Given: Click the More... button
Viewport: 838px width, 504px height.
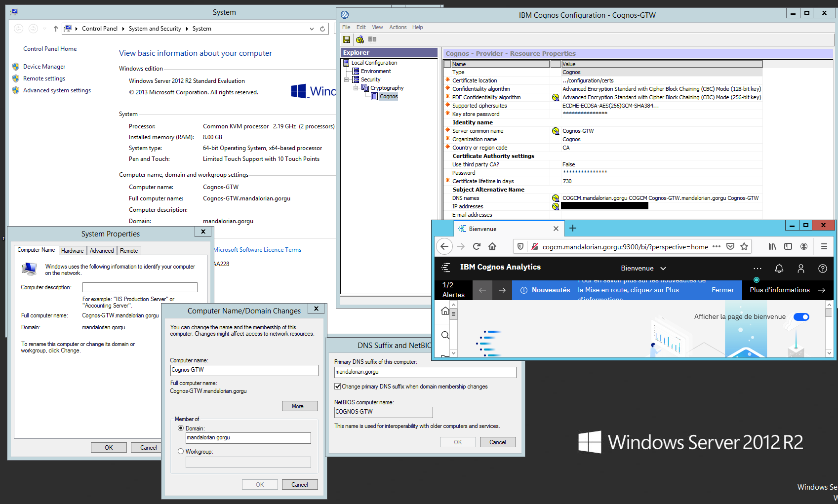Looking at the screenshot, I should (300, 406).
